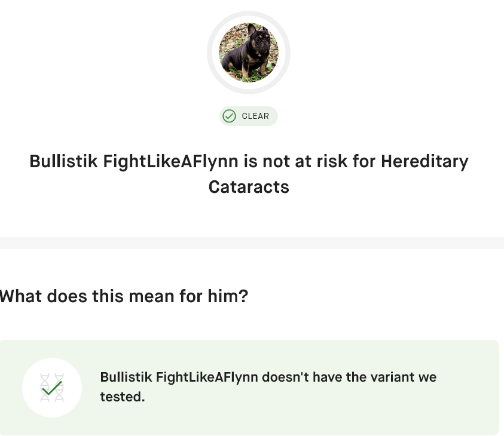Click the word Hereditary in the headline

[424, 162]
